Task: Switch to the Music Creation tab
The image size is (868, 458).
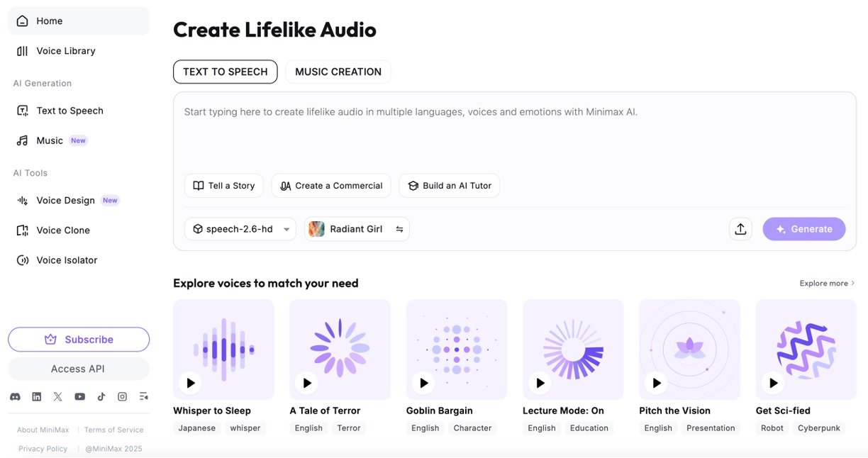Action: (338, 72)
